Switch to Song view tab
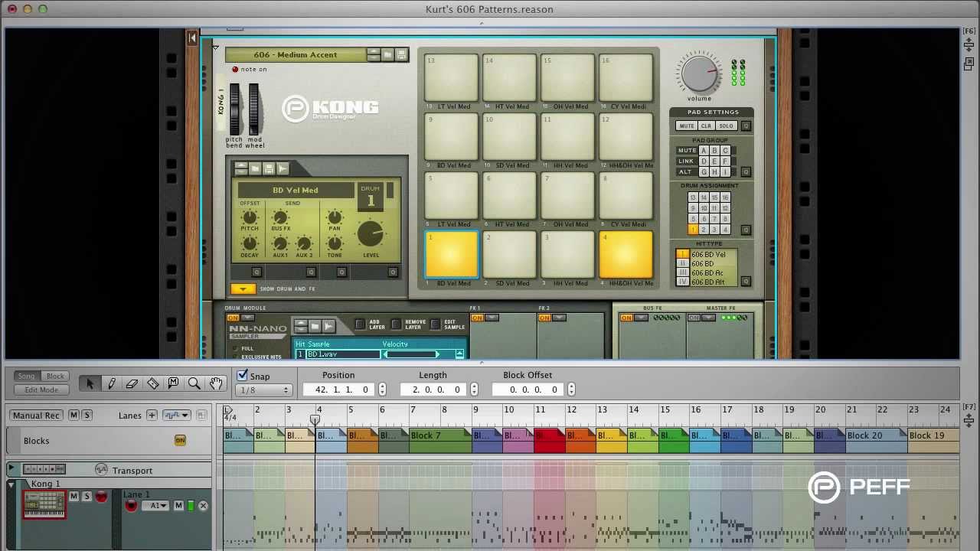 click(x=26, y=376)
